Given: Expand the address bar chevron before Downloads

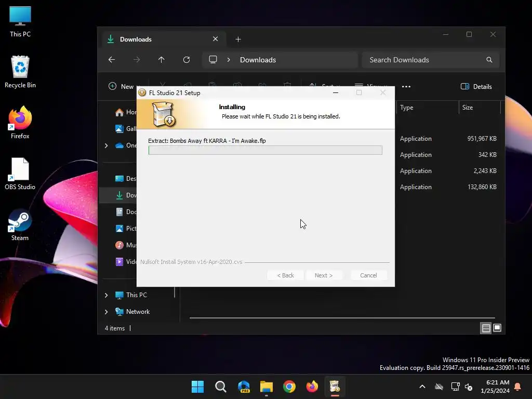Looking at the screenshot, I should coord(229,60).
